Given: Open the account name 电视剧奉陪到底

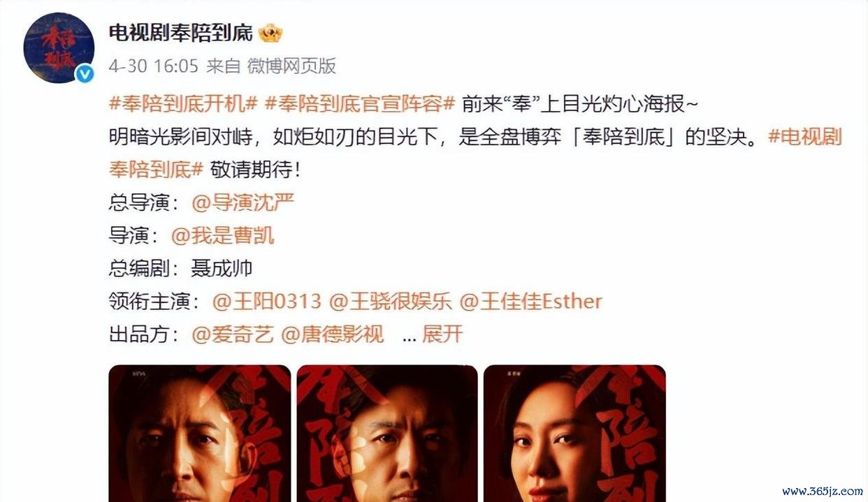Looking at the screenshot, I should [181, 33].
